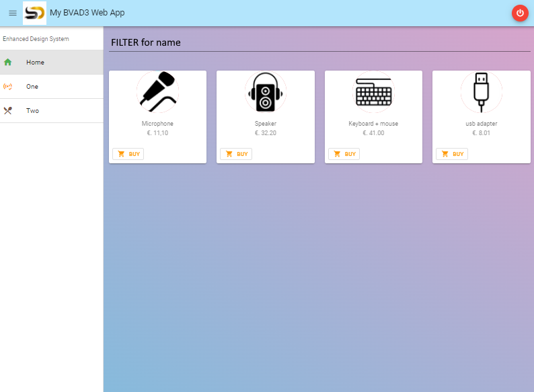
Task: Click the FILTER for name field
Action: pos(319,42)
